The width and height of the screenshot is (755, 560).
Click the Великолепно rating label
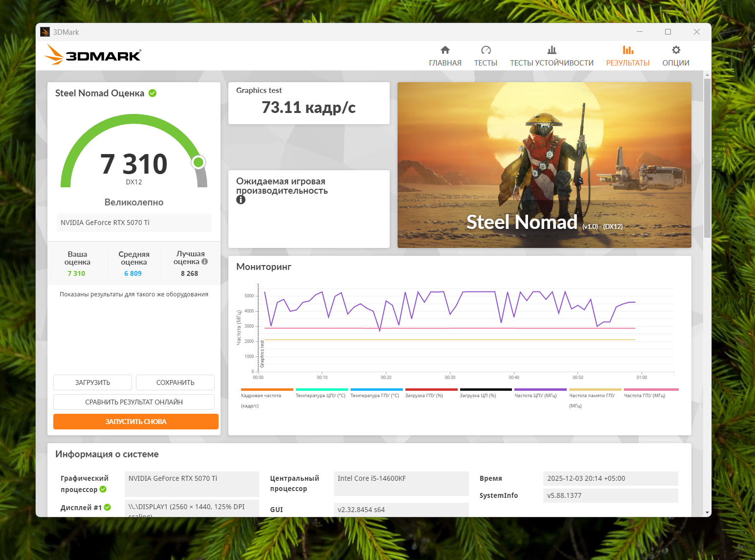pos(134,202)
